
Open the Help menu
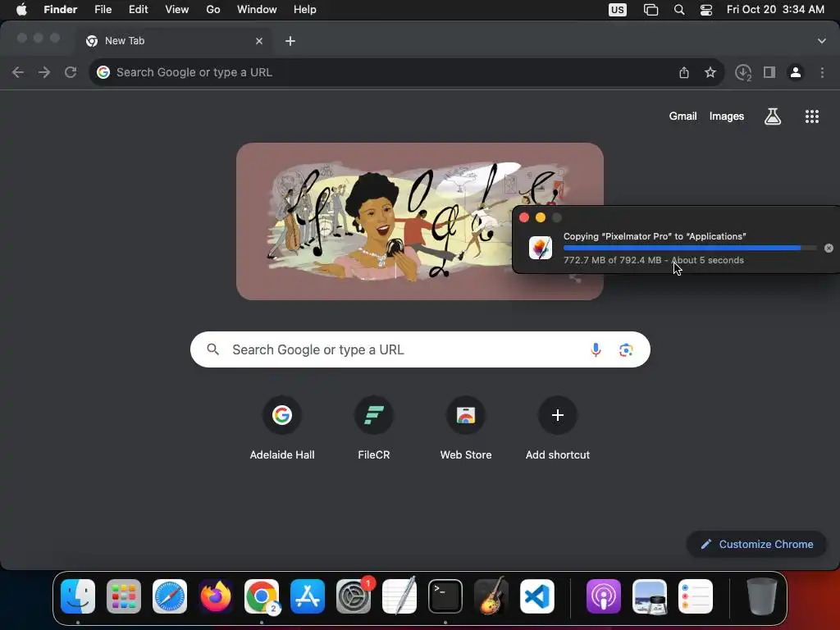[305, 10]
